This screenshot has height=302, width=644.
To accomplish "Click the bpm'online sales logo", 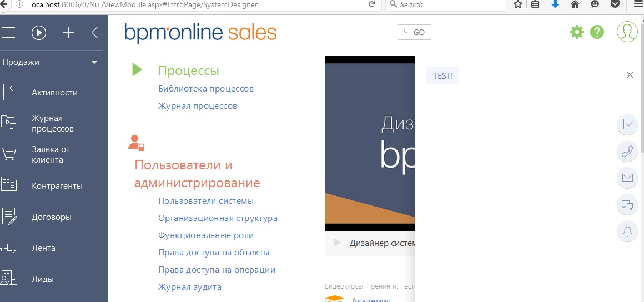I will 200,33.
